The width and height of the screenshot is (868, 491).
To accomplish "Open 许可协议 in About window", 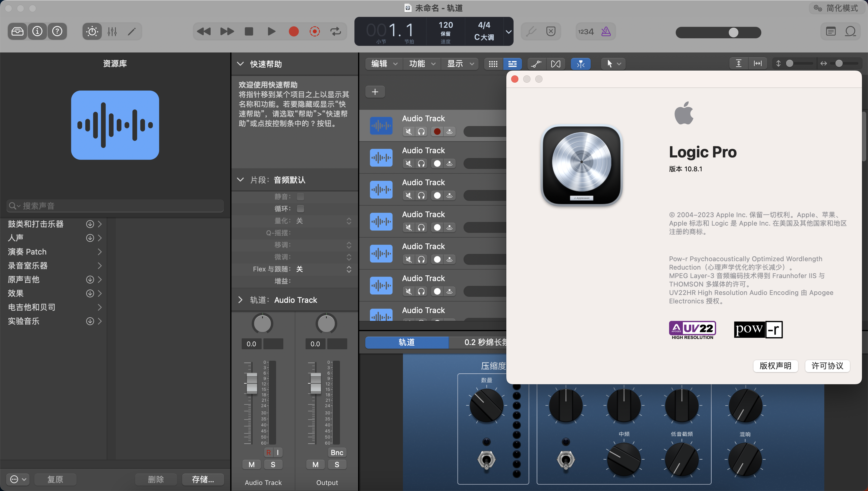I will click(x=827, y=366).
